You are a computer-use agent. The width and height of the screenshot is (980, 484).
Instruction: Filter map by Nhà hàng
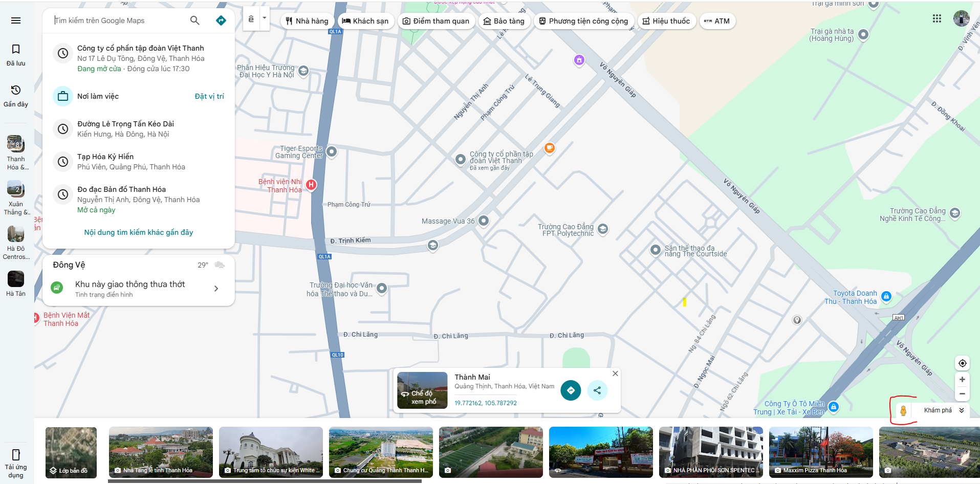[307, 21]
